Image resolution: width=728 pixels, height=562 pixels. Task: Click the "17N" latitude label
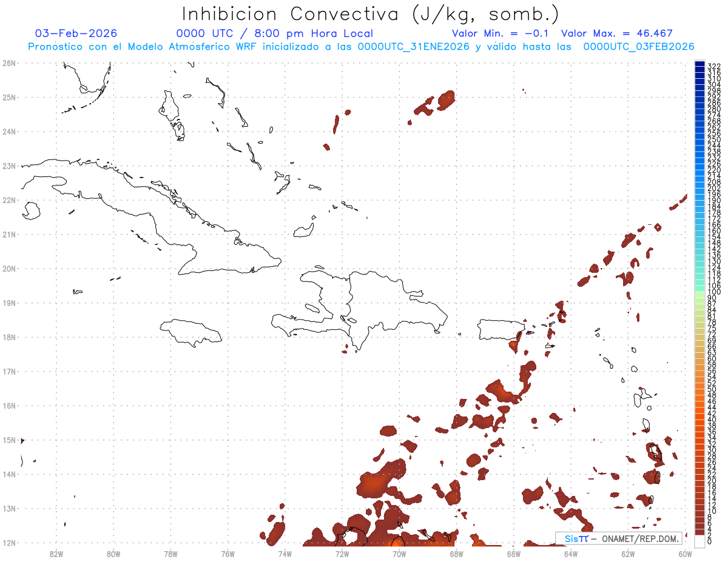click(9, 371)
